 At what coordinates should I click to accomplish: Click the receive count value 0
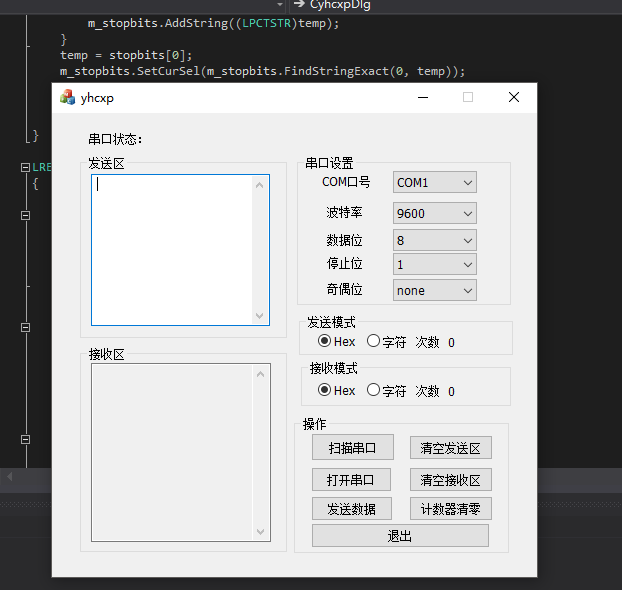tap(451, 392)
